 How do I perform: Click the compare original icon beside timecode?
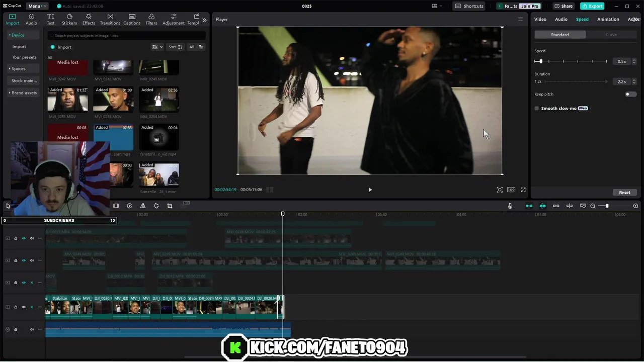pyautogui.click(x=270, y=190)
